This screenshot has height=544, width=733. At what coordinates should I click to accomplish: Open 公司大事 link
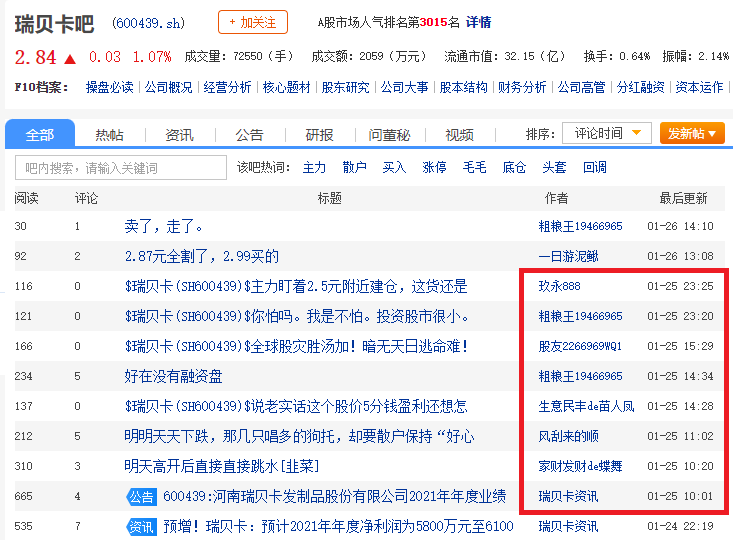pyautogui.click(x=404, y=87)
